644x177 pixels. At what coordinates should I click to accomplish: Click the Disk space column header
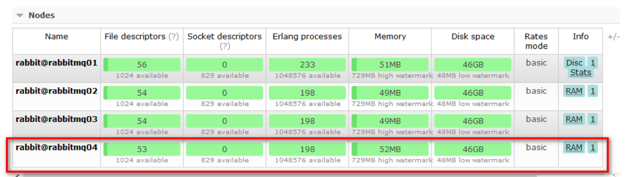473,37
